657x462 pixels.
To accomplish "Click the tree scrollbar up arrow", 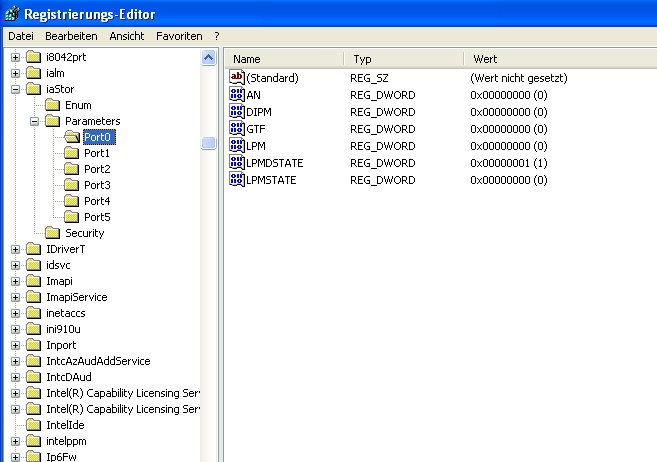I will (x=209, y=57).
